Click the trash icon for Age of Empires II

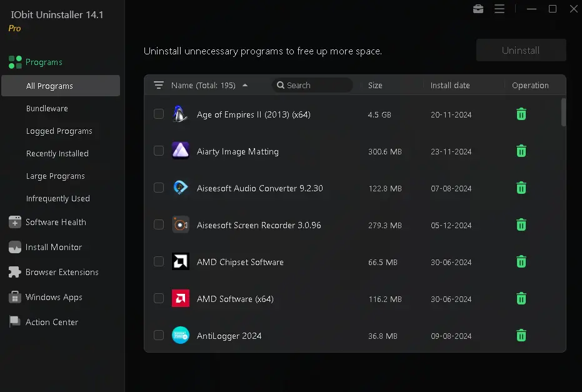tap(521, 114)
